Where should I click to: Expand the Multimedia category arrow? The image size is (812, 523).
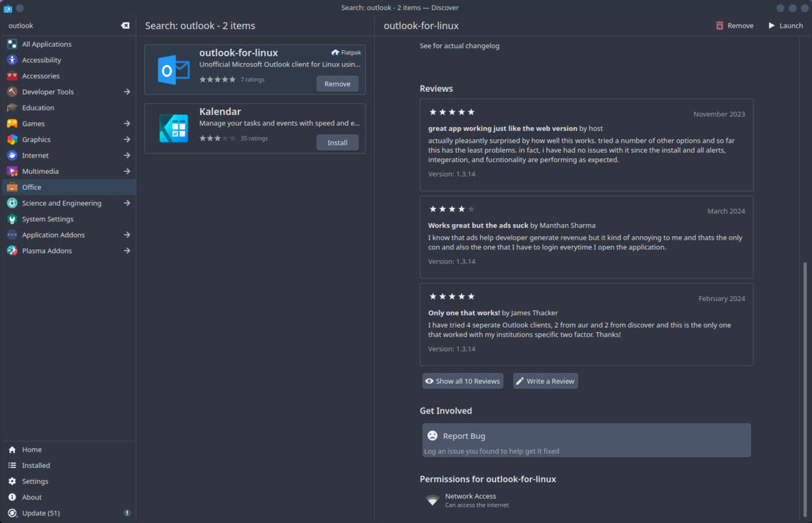point(127,172)
